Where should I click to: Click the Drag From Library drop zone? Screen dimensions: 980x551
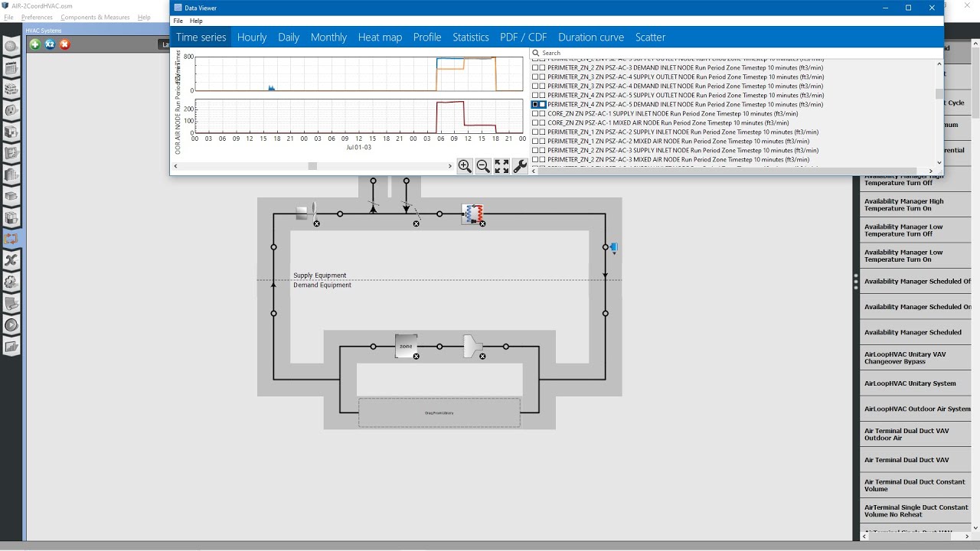pos(439,412)
